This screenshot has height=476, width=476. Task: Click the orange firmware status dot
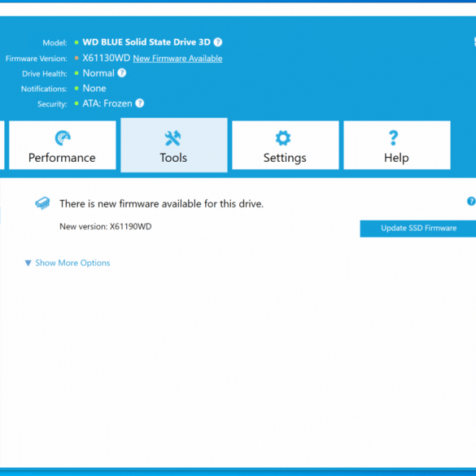[76, 58]
